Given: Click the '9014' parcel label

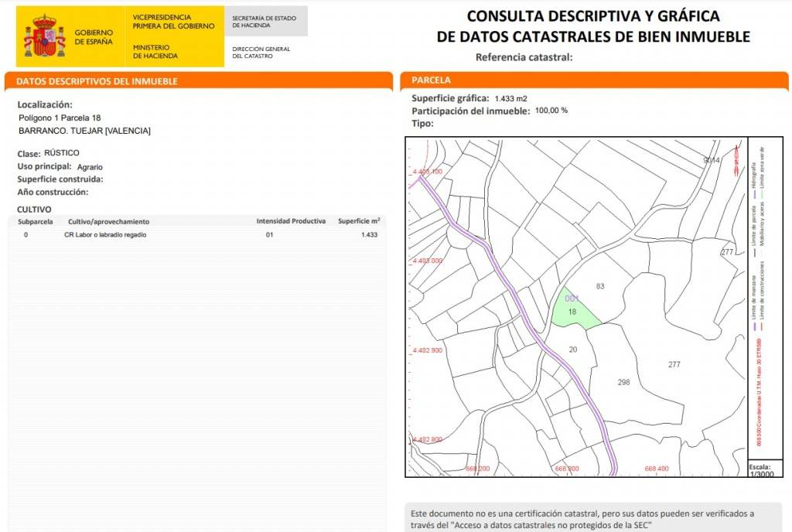Looking at the screenshot, I should click(x=712, y=160).
